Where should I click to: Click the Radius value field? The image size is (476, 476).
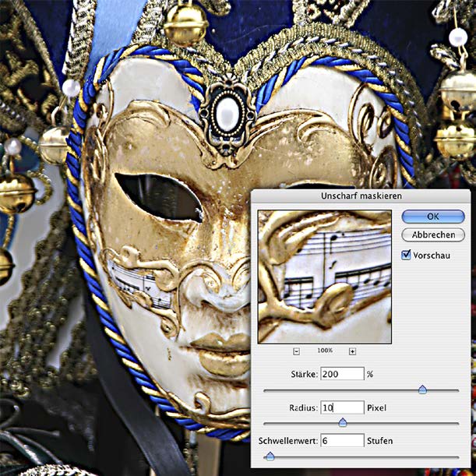coord(342,407)
